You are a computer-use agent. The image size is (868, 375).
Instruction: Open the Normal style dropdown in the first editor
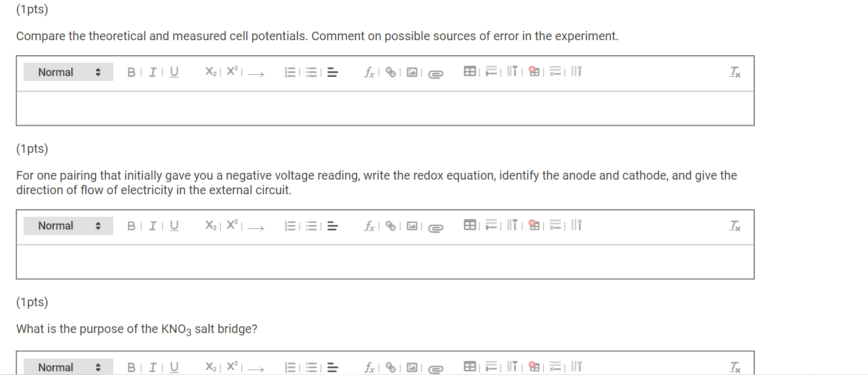[68, 71]
